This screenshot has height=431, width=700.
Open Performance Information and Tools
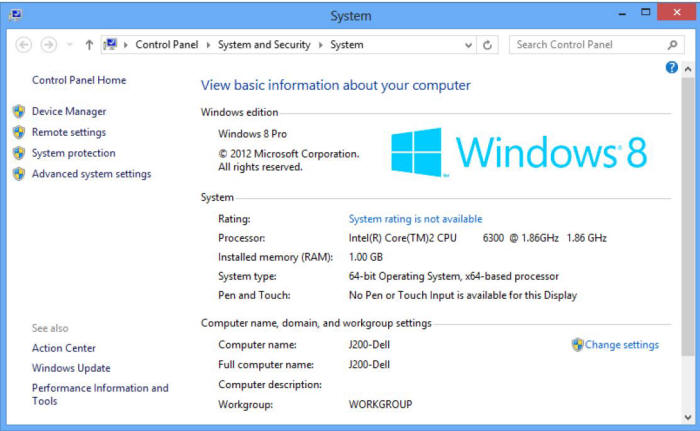click(x=100, y=394)
